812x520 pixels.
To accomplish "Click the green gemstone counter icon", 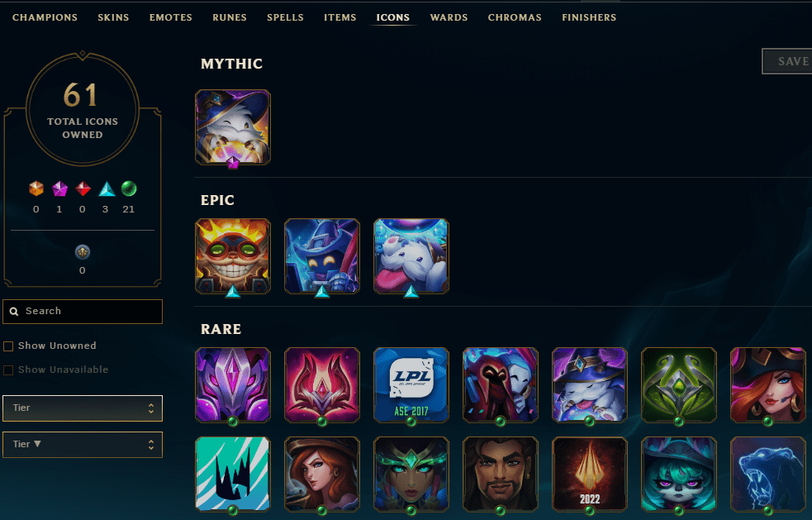I will (128, 188).
